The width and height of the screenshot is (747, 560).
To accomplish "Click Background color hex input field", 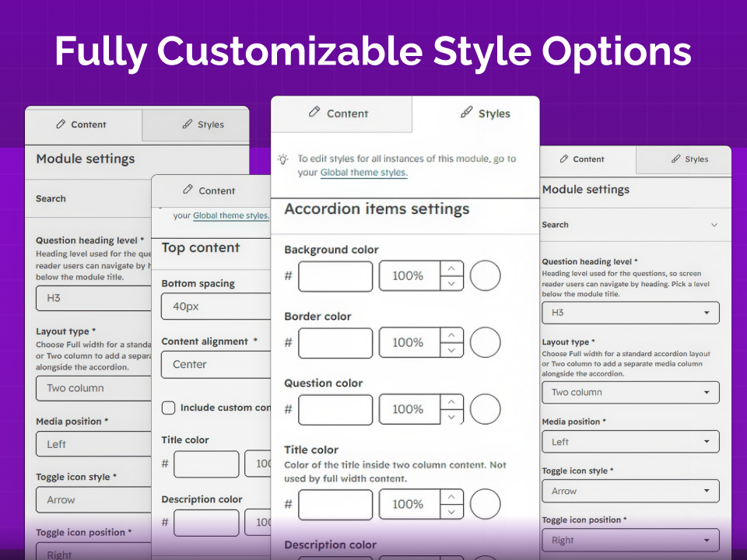I will tap(335, 275).
